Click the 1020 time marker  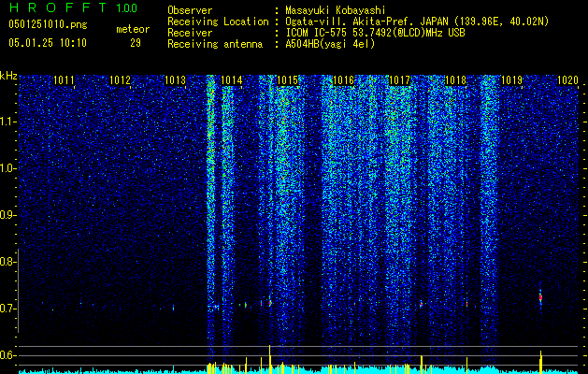click(x=567, y=79)
